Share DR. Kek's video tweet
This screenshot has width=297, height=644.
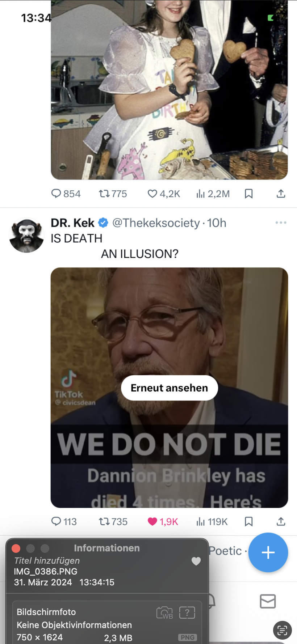point(281,521)
